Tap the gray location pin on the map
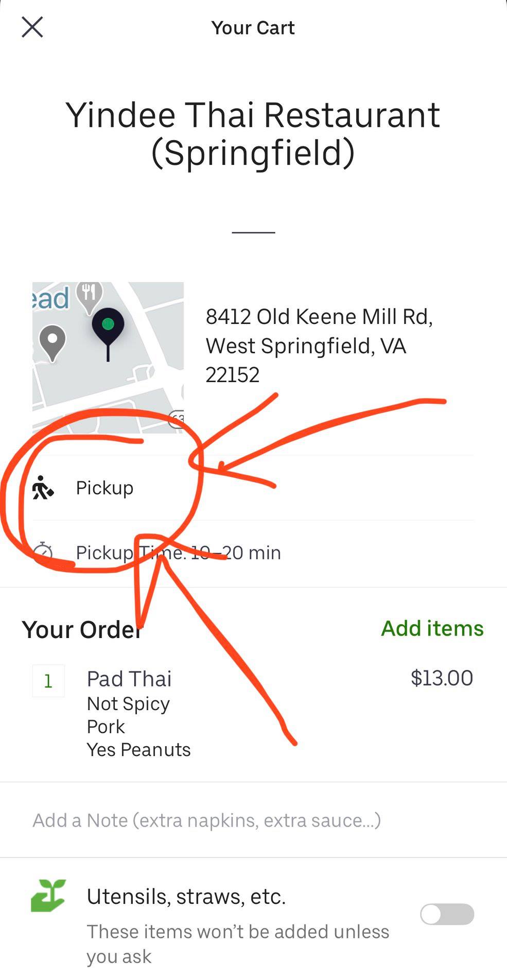The width and height of the screenshot is (507, 980). (x=53, y=342)
